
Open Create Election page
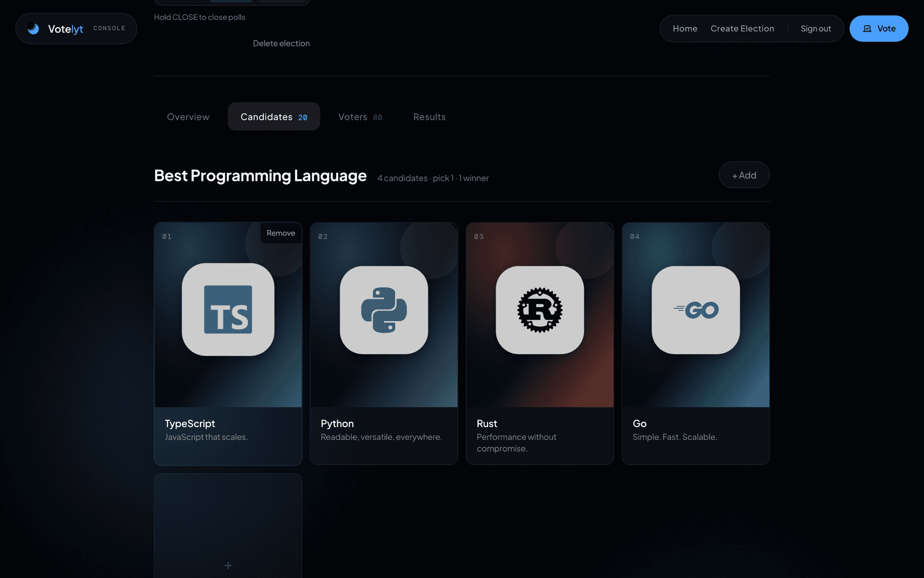[x=742, y=29]
